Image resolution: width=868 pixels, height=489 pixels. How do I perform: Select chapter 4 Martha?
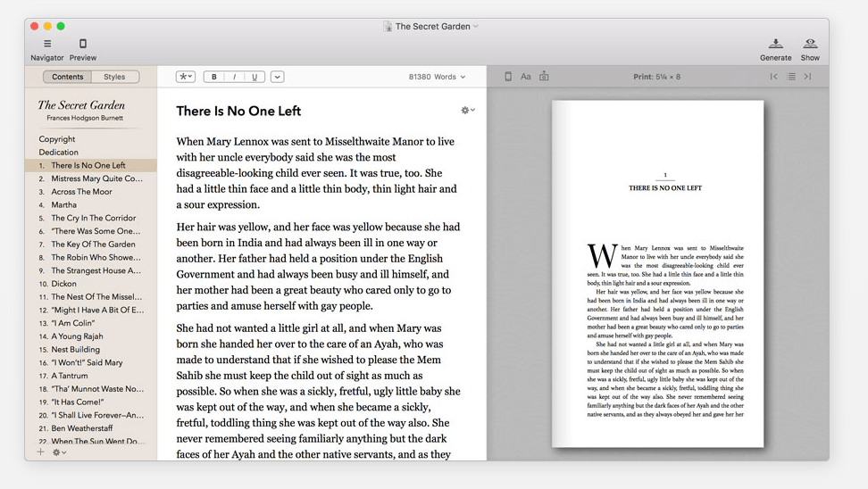coord(91,204)
